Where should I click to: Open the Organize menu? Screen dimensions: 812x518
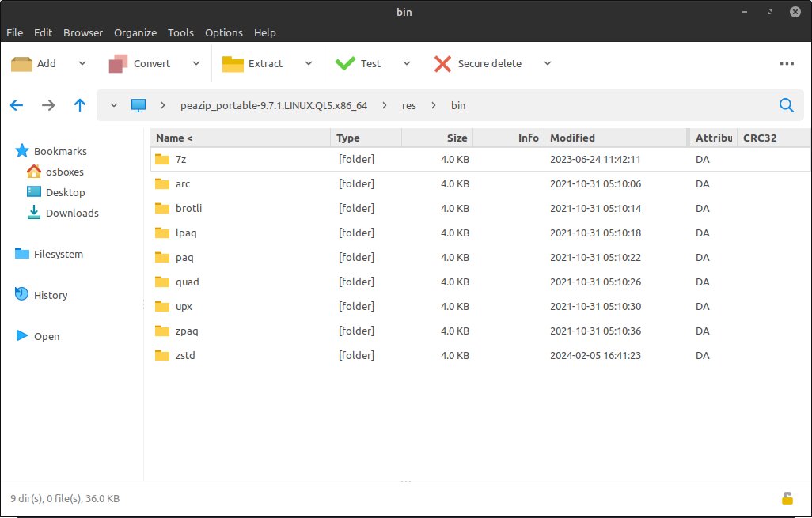[135, 32]
